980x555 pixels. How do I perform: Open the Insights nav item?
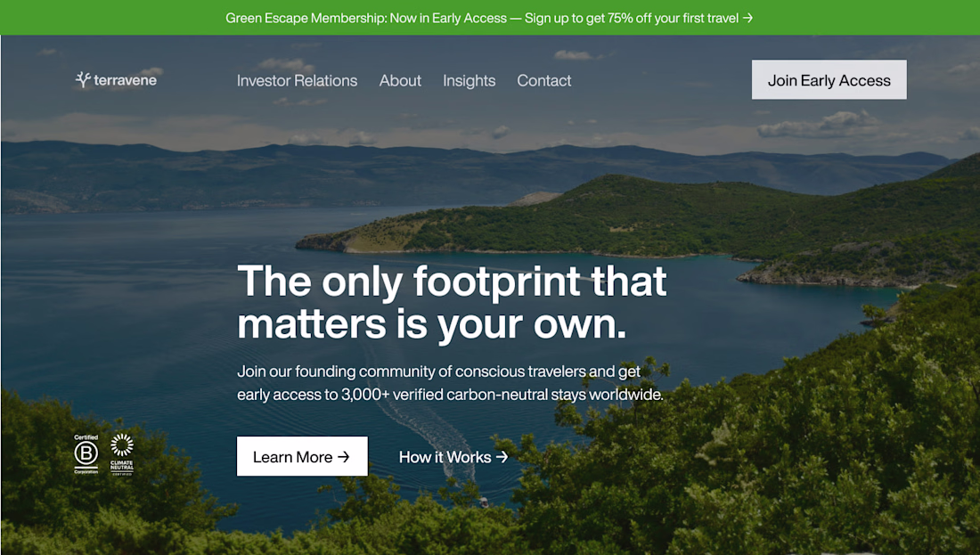tap(469, 81)
